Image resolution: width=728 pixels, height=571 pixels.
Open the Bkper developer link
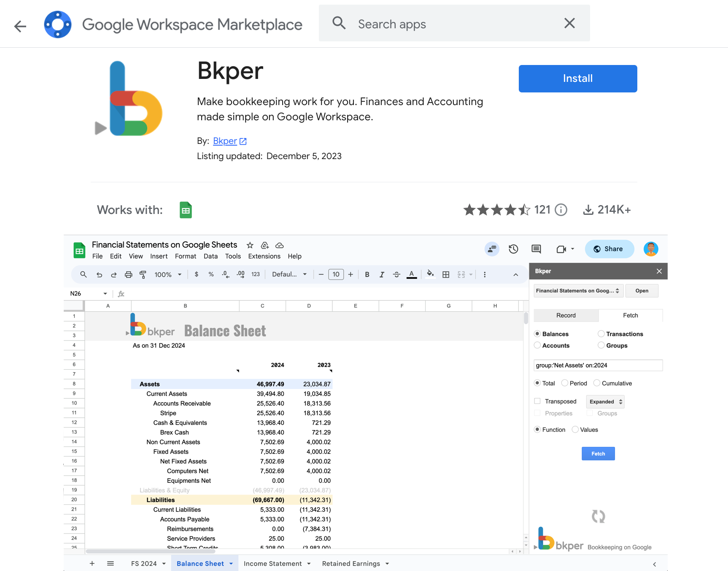[225, 141]
